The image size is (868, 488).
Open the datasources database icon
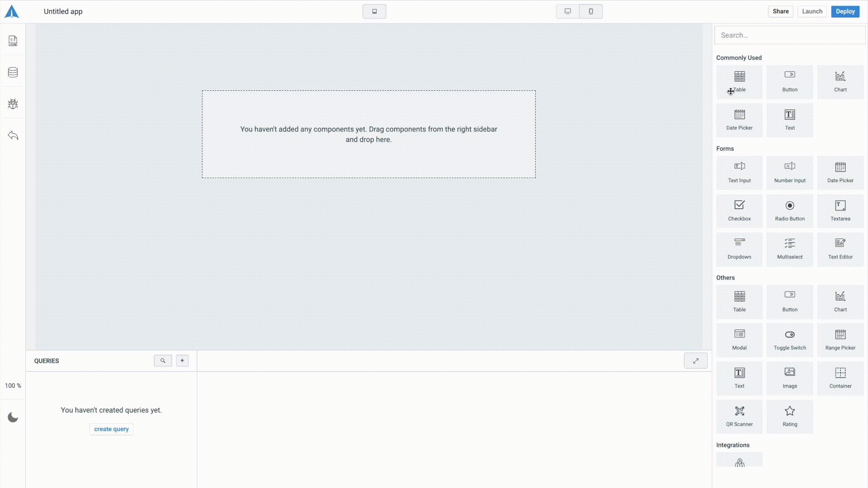pos(13,72)
